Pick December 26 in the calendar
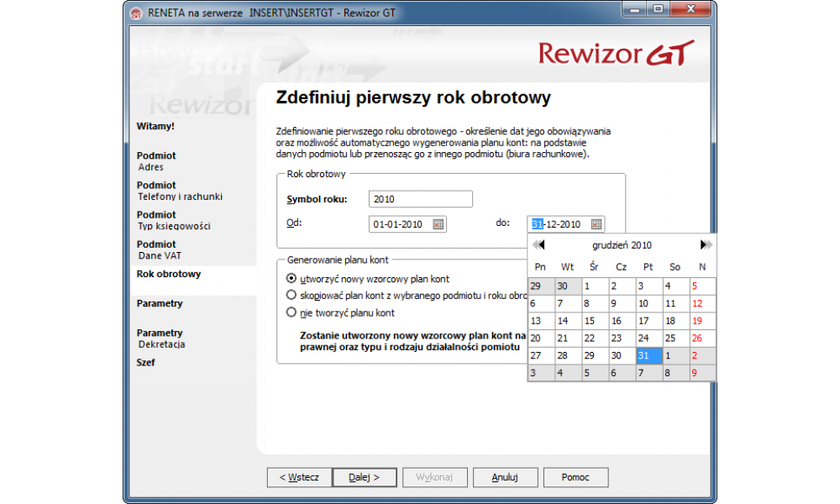This screenshot has height=504, width=840. tap(702, 339)
